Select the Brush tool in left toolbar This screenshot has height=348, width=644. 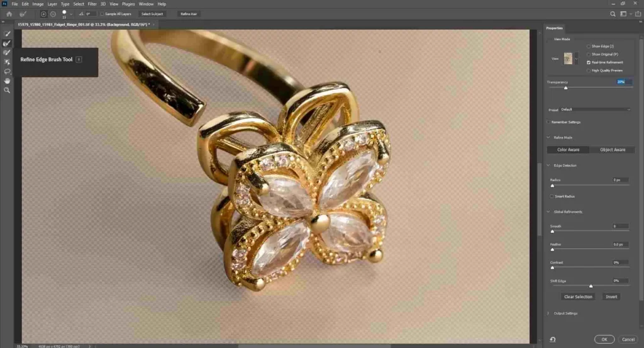click(x=7, y=53)
